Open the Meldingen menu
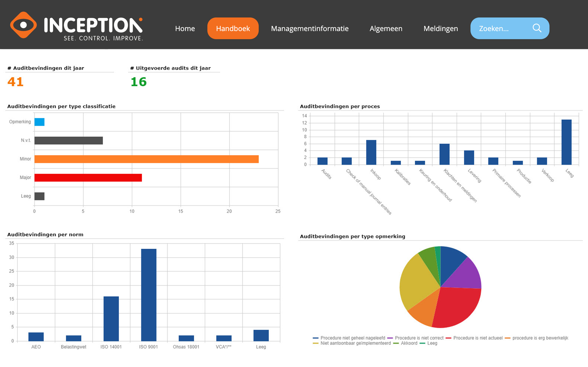 pyautogui.click(x=441, y=28)
